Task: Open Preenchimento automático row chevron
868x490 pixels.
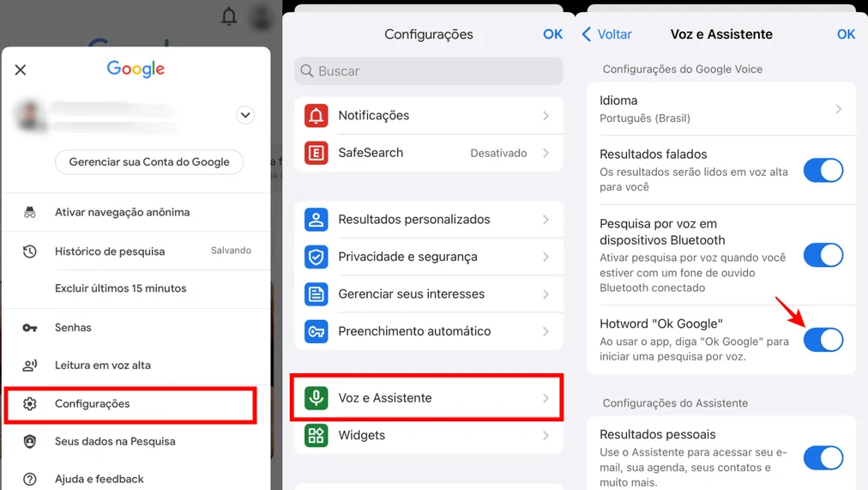Action: [546, 331]
